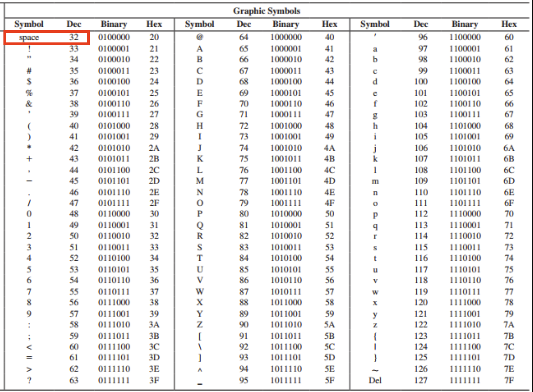Click the # symbol entry

click(29, 71)
